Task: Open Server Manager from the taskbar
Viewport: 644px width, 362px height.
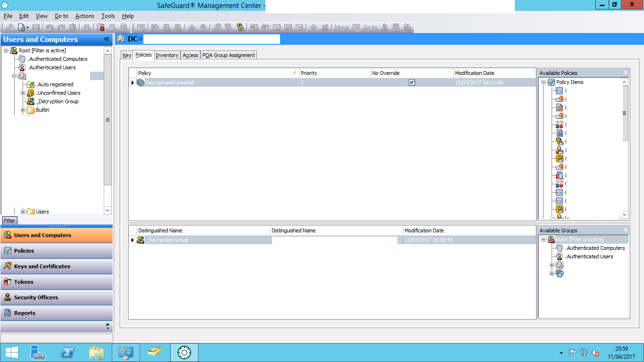Action: pyautogui.click(x=39, y=353)
